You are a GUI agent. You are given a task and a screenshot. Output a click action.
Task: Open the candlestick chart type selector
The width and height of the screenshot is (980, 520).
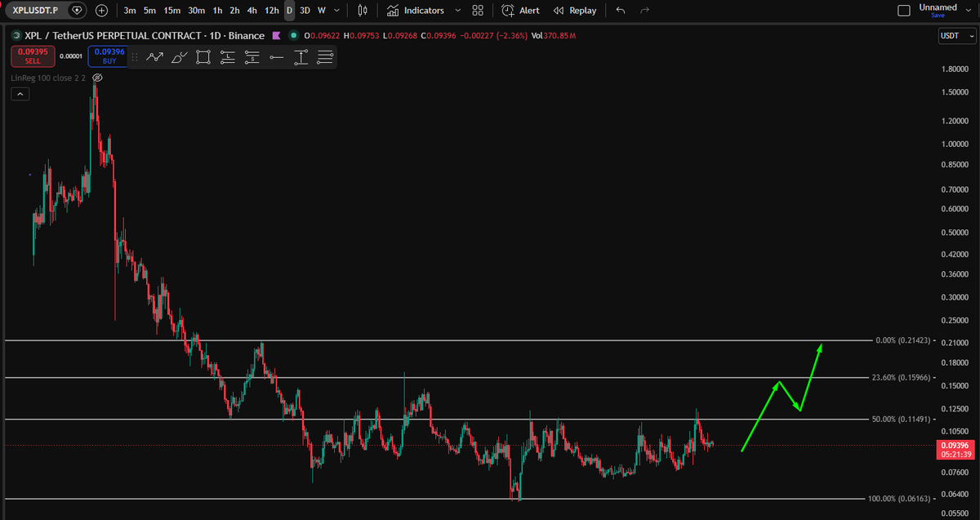(363, 11)
